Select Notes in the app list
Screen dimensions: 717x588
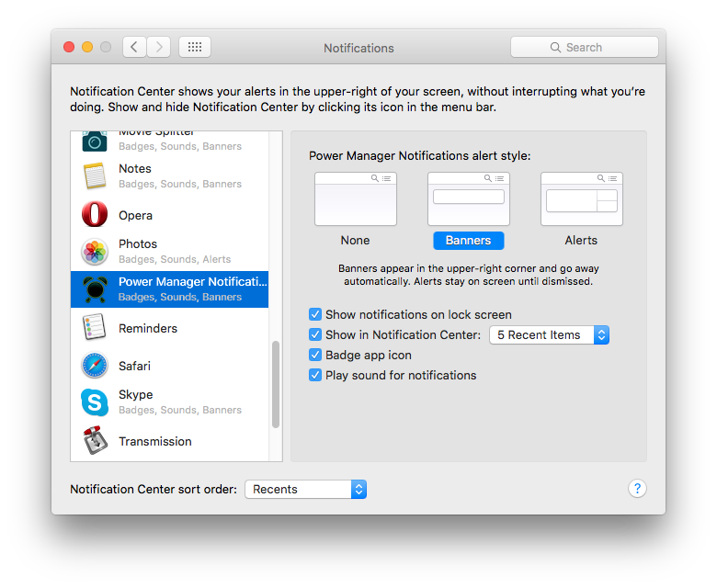(170, 175)
